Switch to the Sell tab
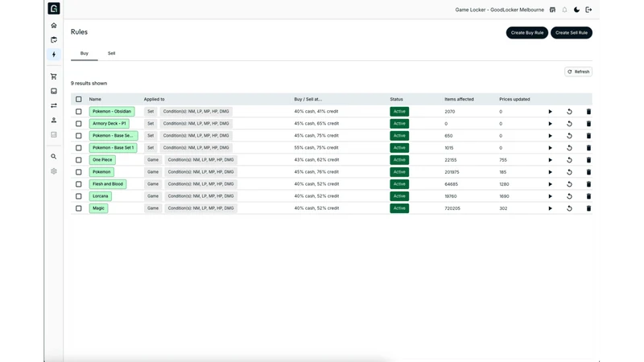This screenshot has width=644, height=362. click(111, 53)
